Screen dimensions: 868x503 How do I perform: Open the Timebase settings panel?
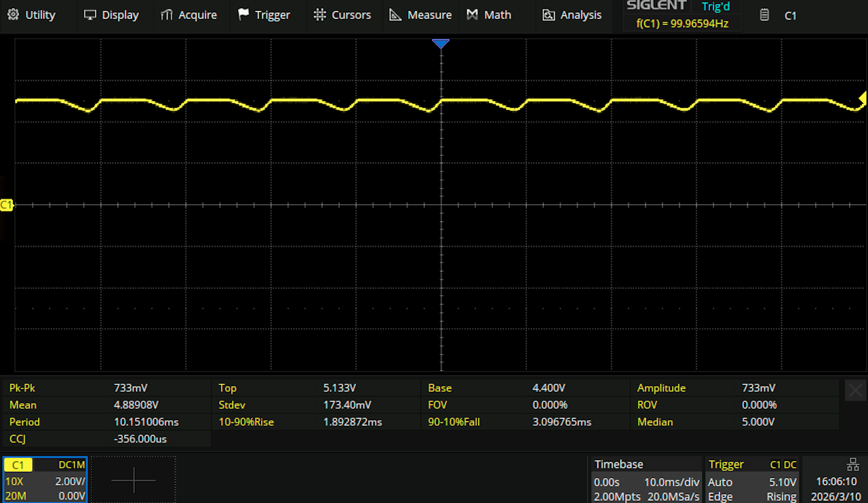point(644,481)
